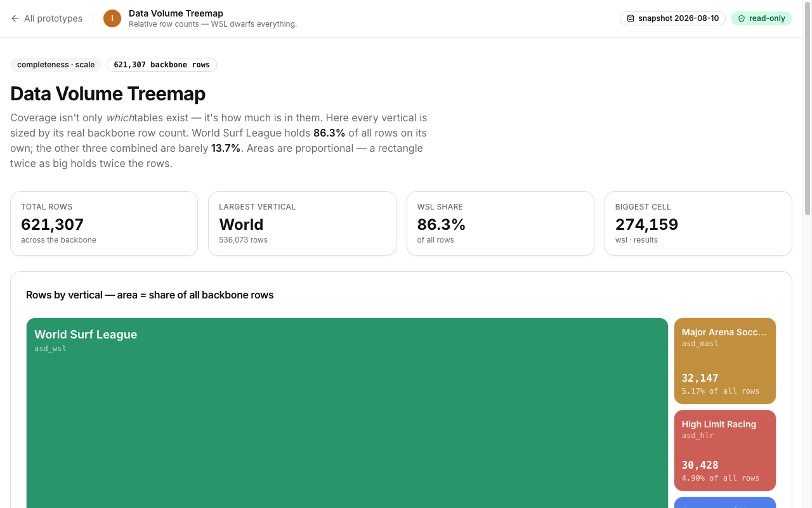Click the asd_masl schema label

click(700, 344)
